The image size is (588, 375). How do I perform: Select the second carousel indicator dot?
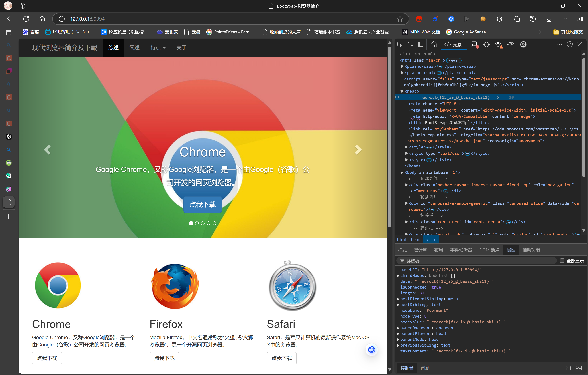[x=197, y=223]
